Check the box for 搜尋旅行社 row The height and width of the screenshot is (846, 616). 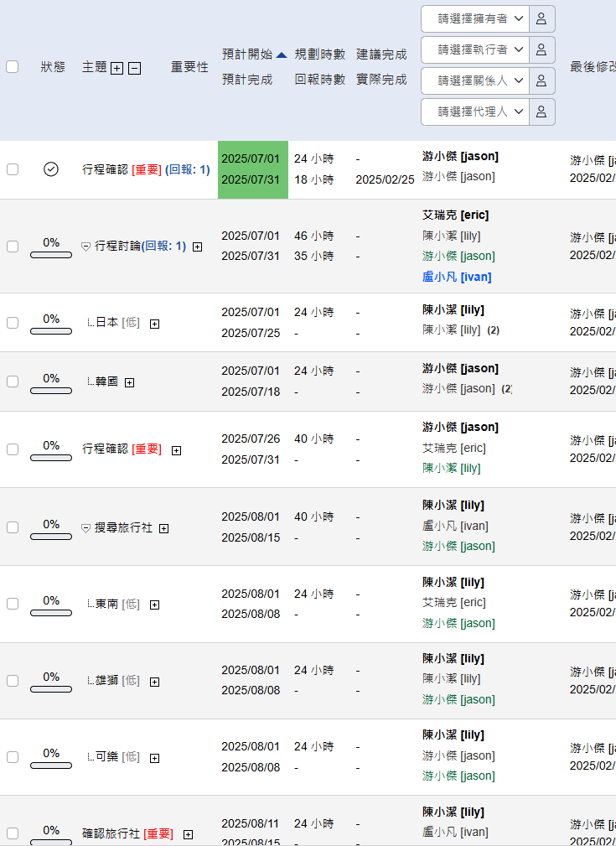pyautogui.click(x=13, y=527)
